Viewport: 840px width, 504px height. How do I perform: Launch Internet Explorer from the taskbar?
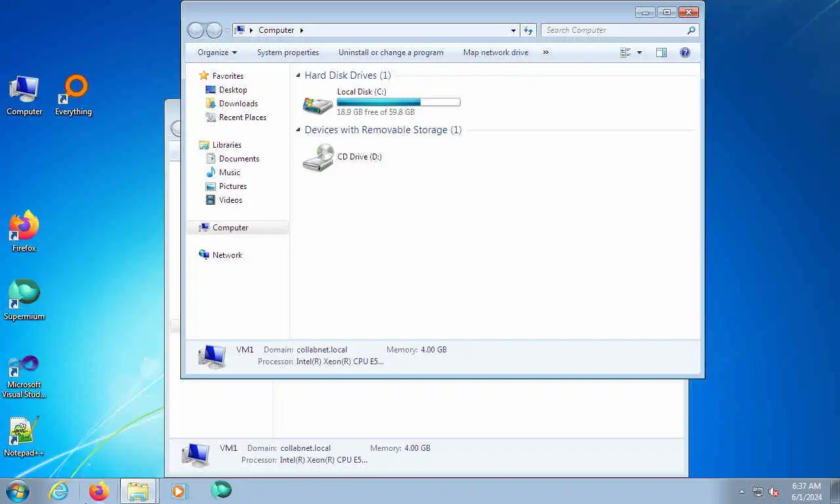pos(59,491)
